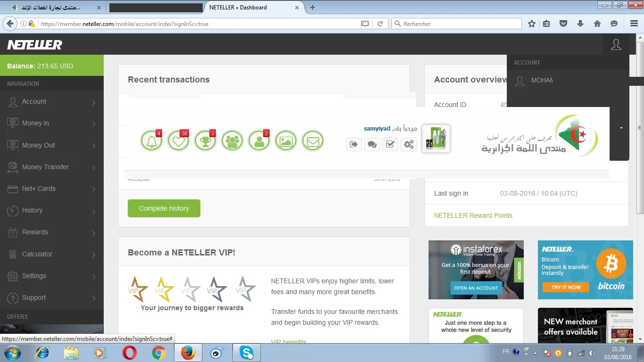
Task: Click the notification bell icon in forum overlay
Action: 151,140
